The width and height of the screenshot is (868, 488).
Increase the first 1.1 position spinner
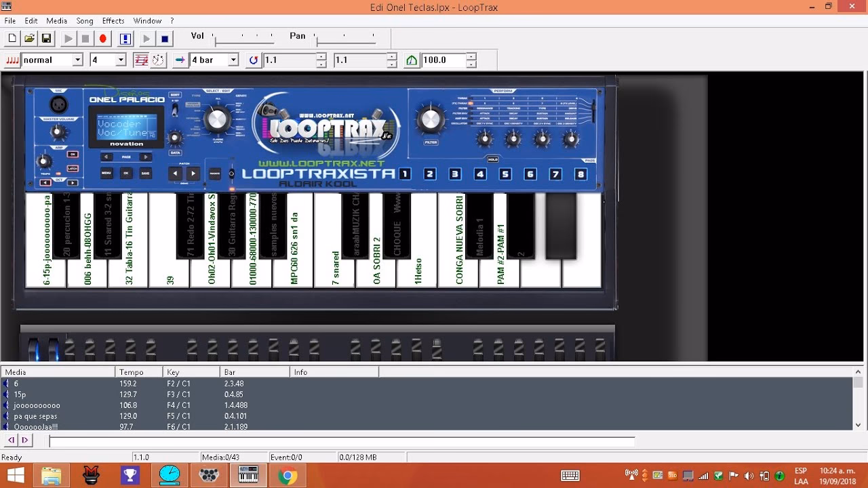pos(321,57)
